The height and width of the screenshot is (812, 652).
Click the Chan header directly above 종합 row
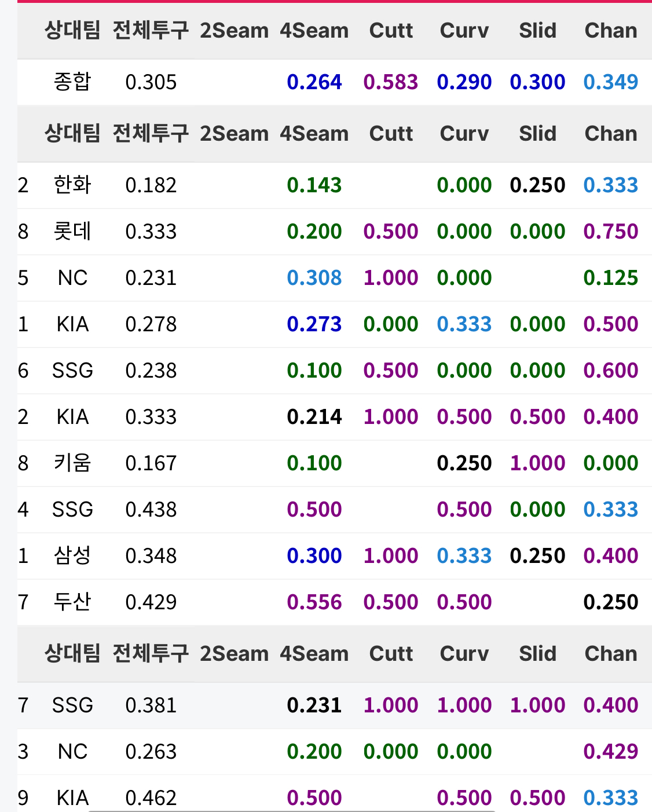(x=611, y=31)
